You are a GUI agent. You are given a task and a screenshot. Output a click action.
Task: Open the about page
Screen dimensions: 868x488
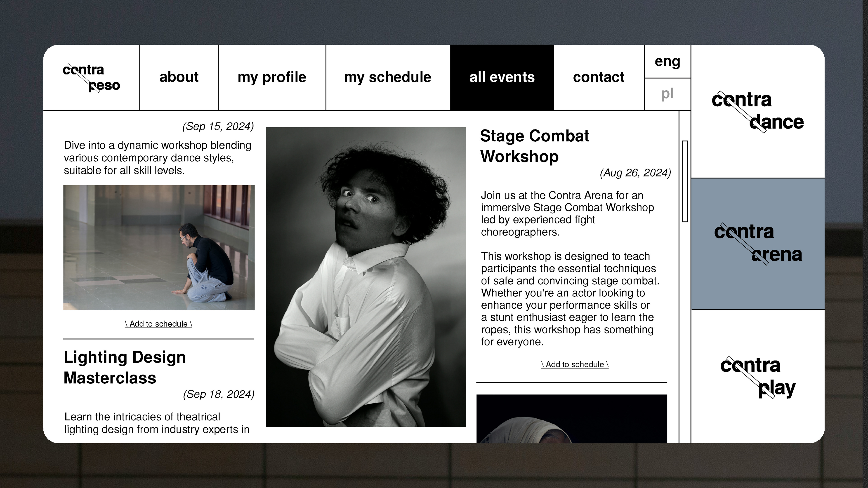tap(179, 77)
